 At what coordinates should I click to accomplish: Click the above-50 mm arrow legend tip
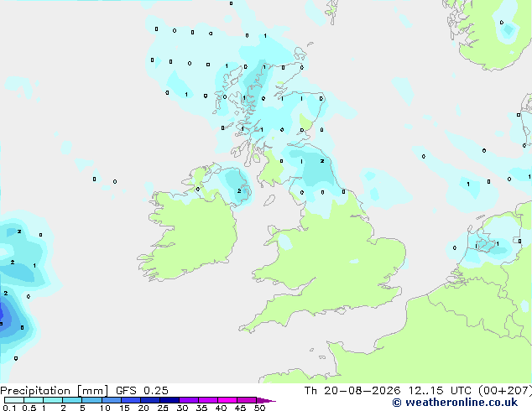[x=266, y=400]
